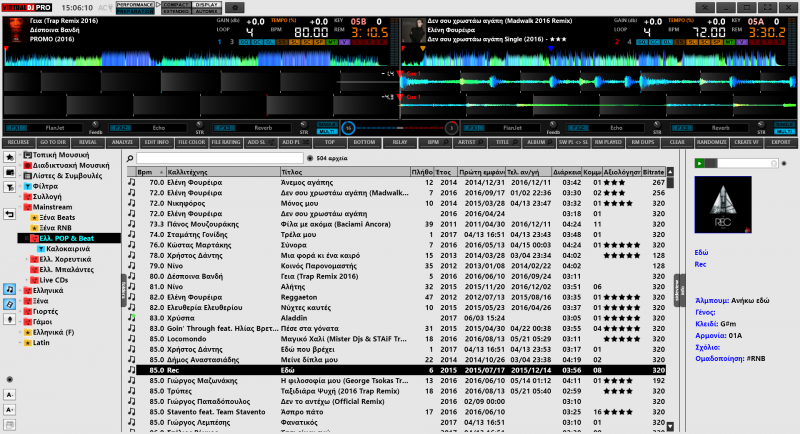The width and height of the screenshot is (800, 434).
Task: Click the music note icon in left sidebar
Action: pos(9,289)
